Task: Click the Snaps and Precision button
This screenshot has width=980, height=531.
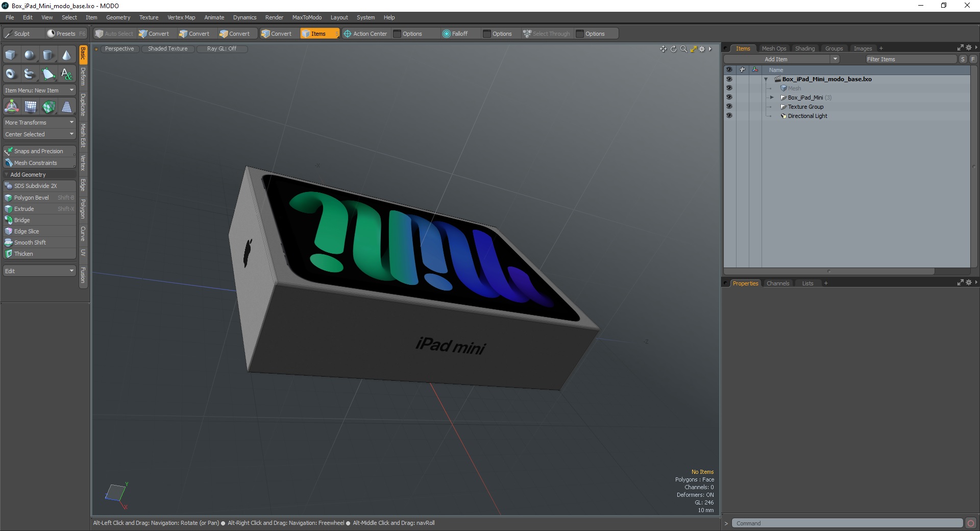Action: [x=39, y=151]
